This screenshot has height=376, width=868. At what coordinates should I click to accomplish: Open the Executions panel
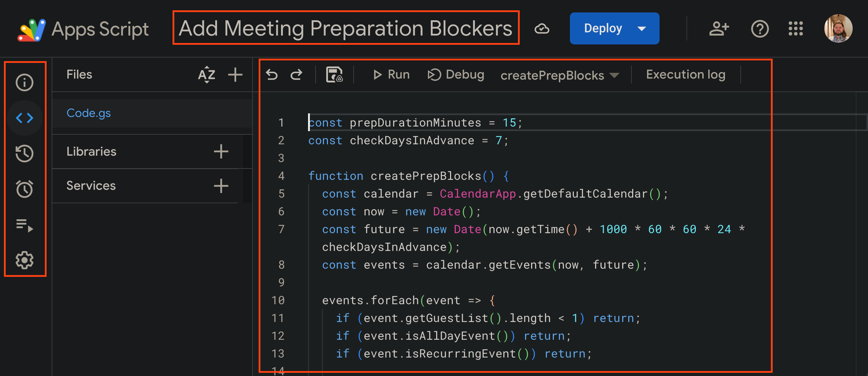[24, 225]
